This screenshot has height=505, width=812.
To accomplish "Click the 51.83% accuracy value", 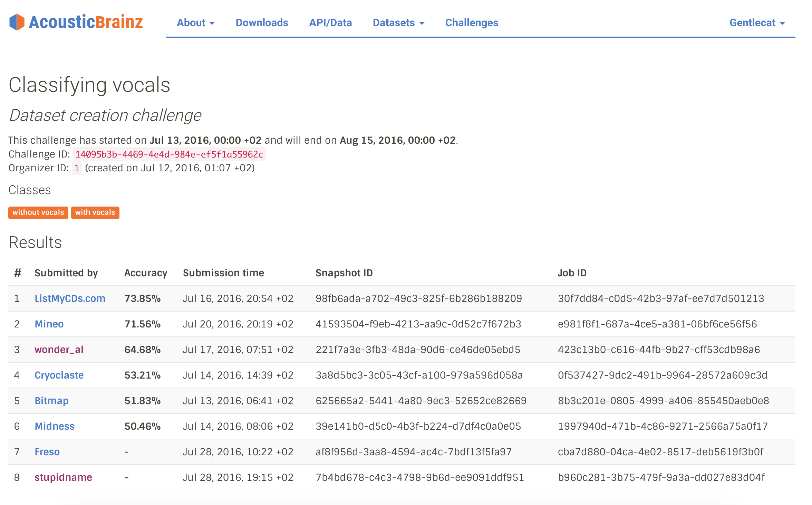I will click(x=143, y=401).
